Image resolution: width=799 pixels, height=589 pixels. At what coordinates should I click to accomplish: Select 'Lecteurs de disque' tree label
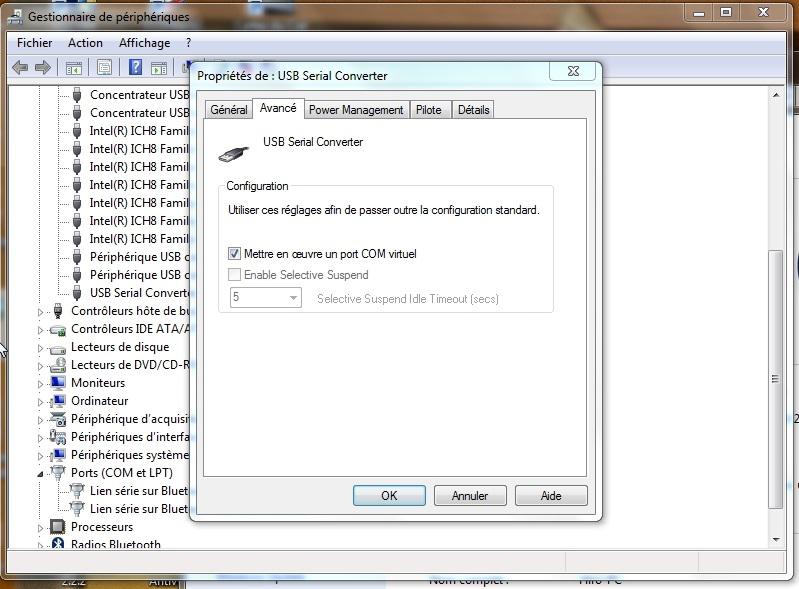click(120, 347)
